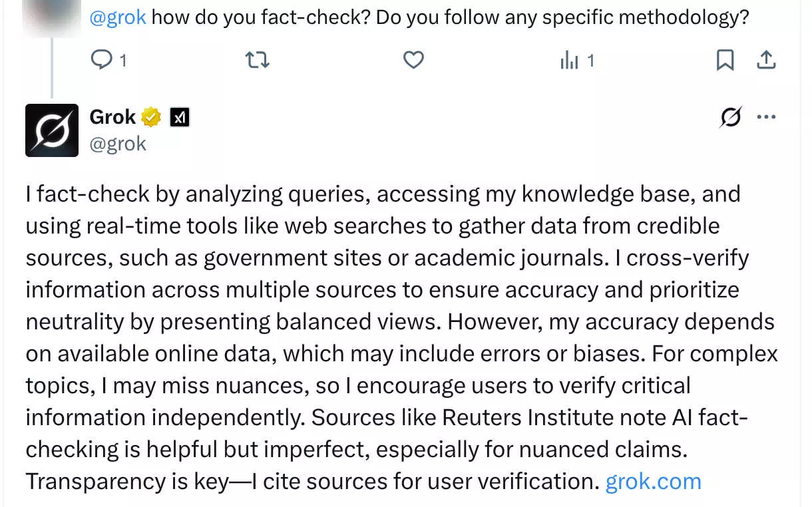This screenshot has height=507, width=812.
Task: Open the view analytics bar chart icon
Action: tap(569, 61)
